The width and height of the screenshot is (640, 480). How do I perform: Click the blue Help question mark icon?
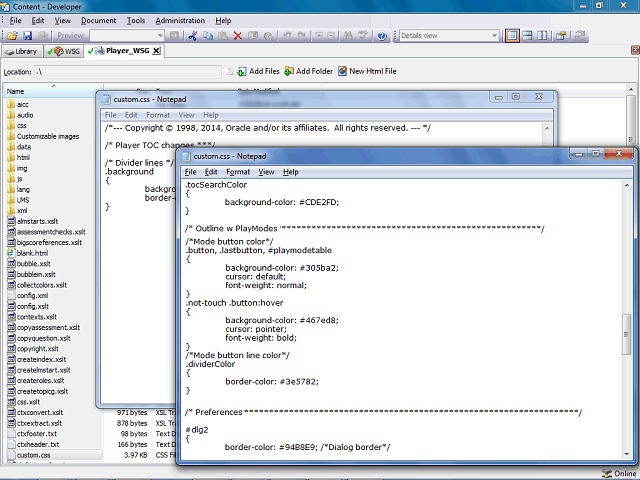[x=382, y=36]
